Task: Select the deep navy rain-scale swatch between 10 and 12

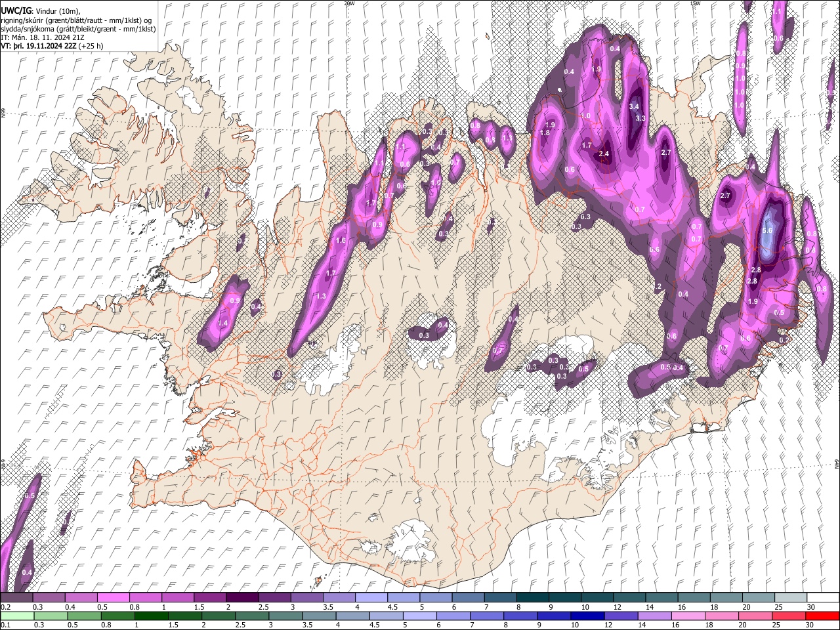Action: 587,616
